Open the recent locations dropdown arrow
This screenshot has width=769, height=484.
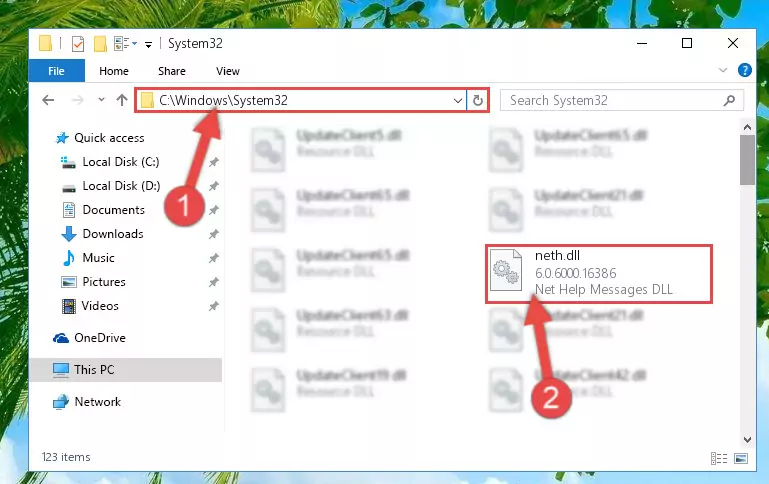[x=101, y=100]
